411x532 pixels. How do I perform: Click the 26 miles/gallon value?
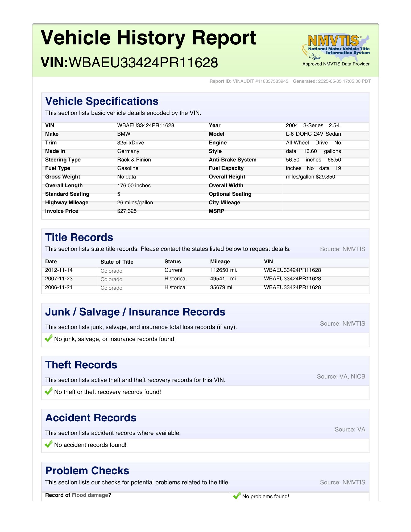[x=135, y=202]
